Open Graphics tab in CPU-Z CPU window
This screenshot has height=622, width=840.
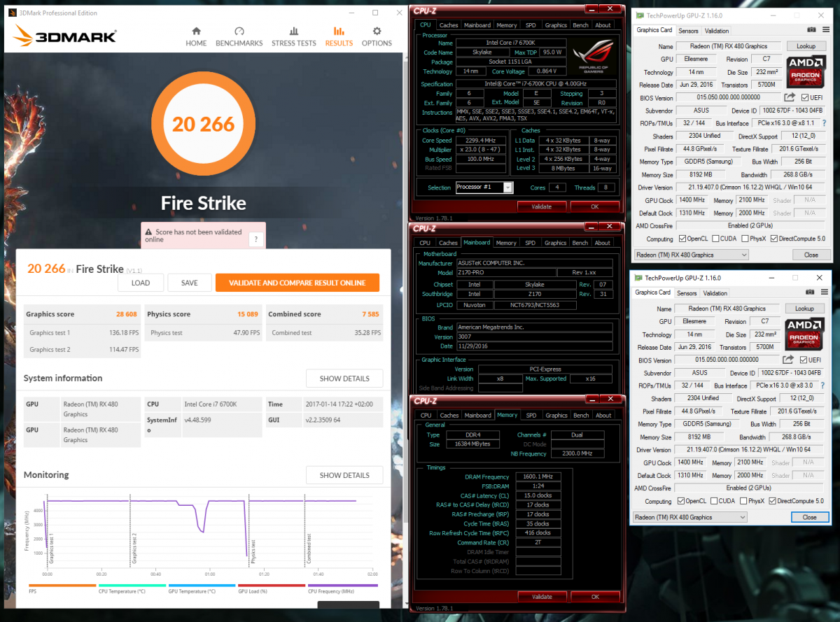pos(556,25)
